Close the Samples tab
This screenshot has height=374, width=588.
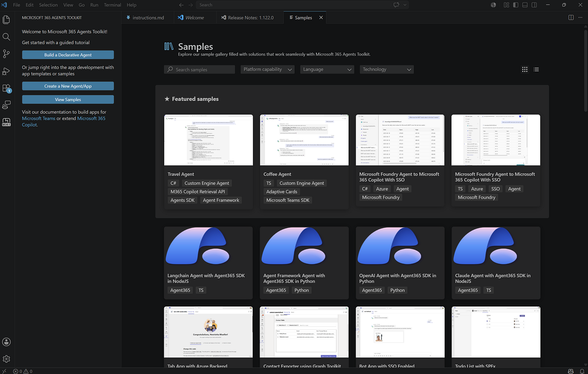pos(321,18)
